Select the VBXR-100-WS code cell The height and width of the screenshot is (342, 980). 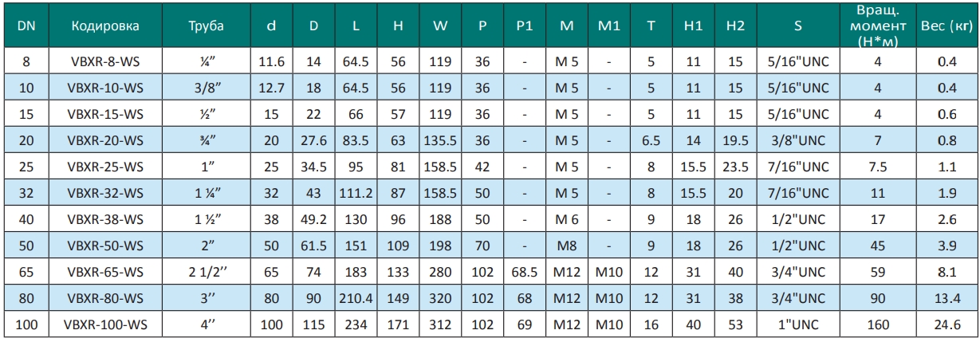105,326
